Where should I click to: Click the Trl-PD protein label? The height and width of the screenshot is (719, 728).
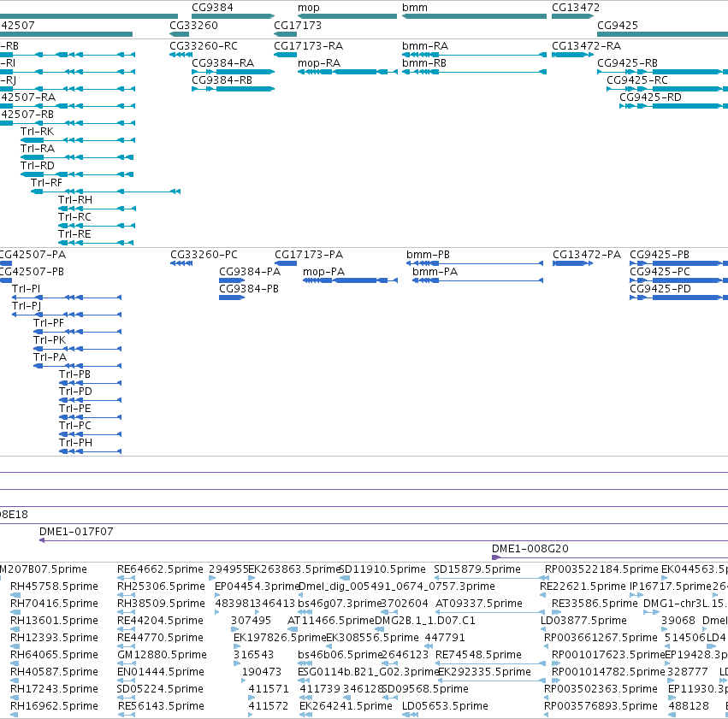click(75, 392)
